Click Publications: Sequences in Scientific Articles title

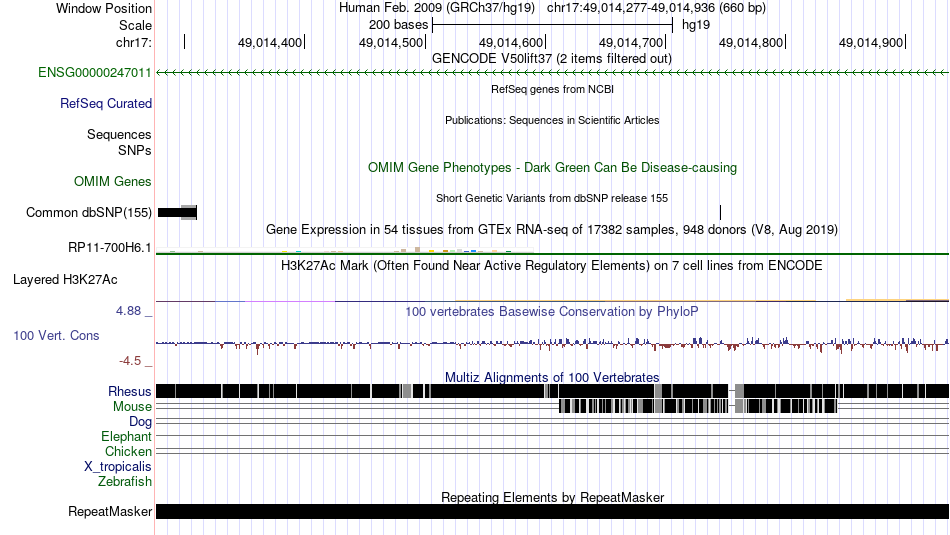pyautogui.click(x=552, y=121)
